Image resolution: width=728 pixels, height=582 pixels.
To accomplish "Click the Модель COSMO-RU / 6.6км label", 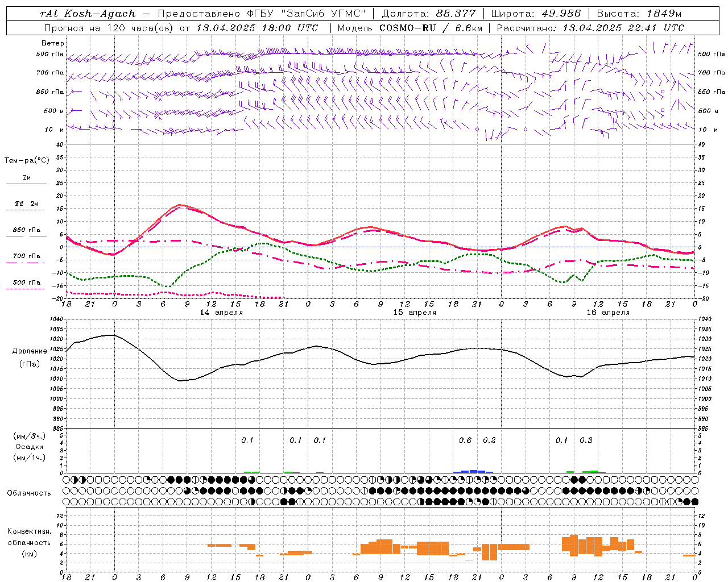I will 410,28.
